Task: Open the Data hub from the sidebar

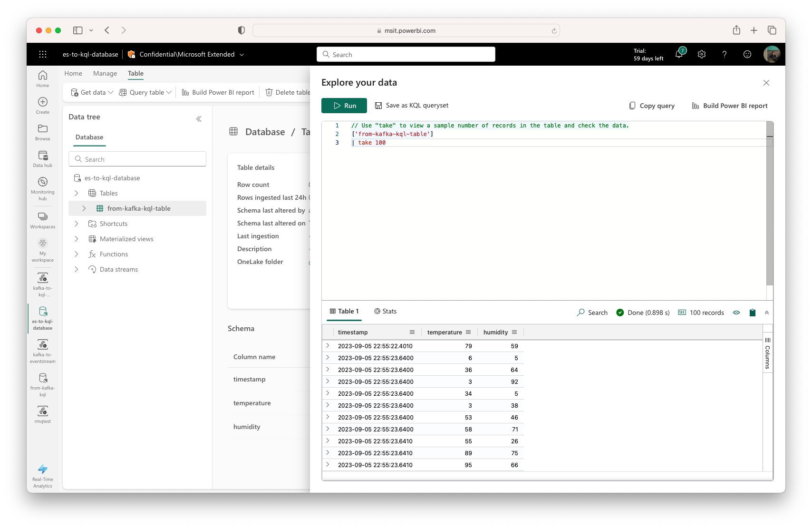Action: click(42, 158)
